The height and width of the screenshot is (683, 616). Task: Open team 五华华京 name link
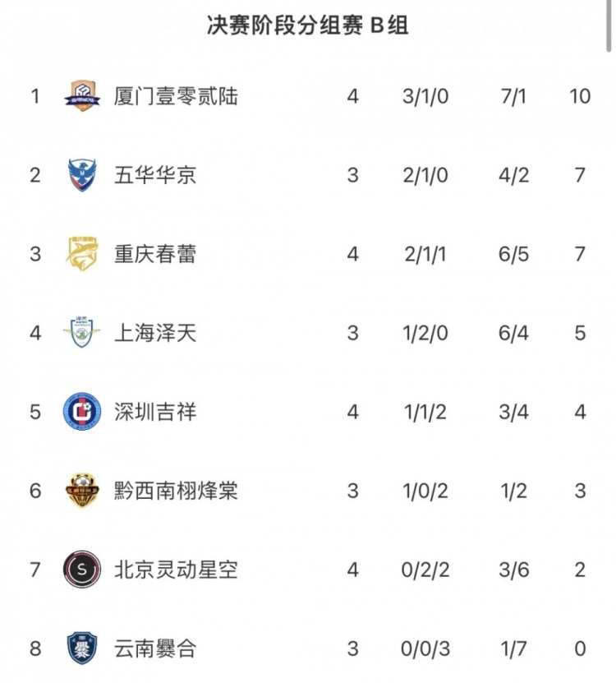[x=155, y=175]
